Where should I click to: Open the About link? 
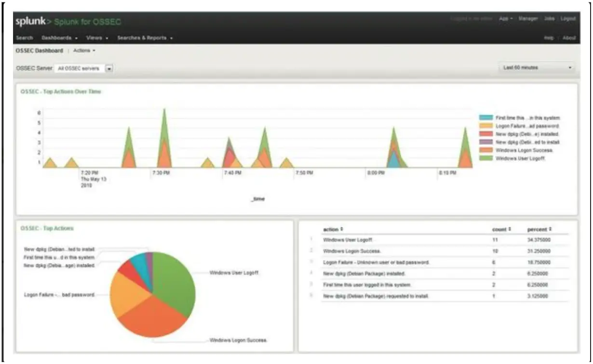[x=569, y=38]
